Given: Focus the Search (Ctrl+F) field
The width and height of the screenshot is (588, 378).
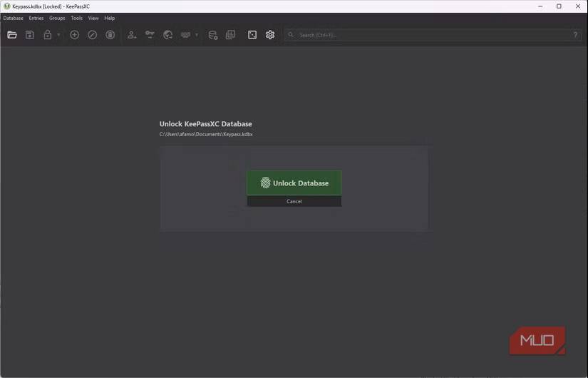Looking at the screenshot, I should coord(433,35).
